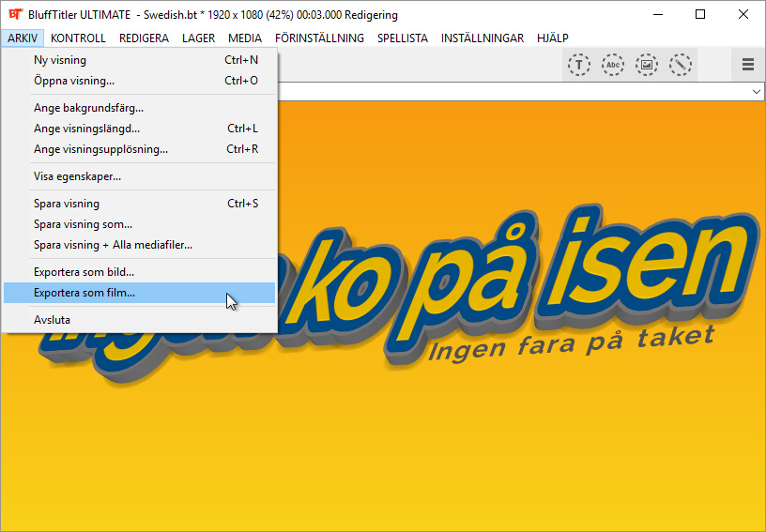The height and width of the screenshot is (532, 766).
Task: Open the LAGER menu in menu bar
Action: point(198,38)
